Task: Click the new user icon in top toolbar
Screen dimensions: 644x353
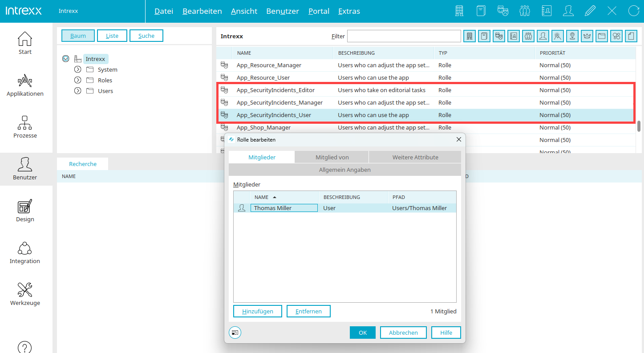Action: (x=568, y=11)
